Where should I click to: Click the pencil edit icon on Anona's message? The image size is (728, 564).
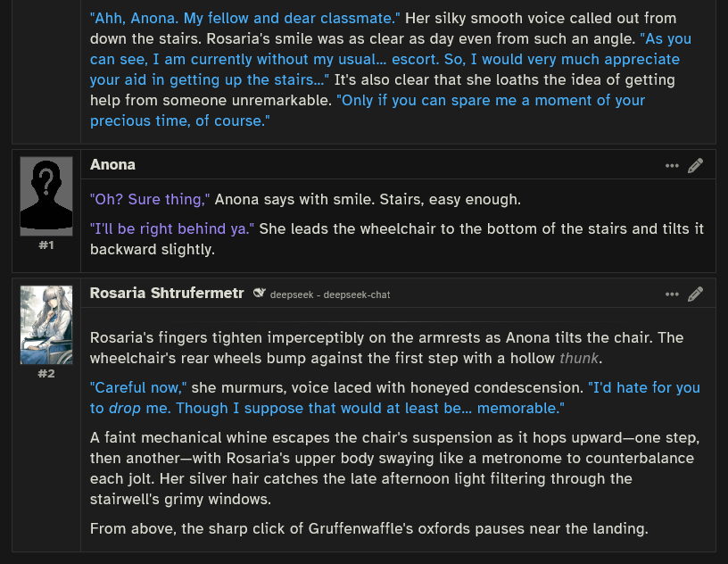point(695,166)
